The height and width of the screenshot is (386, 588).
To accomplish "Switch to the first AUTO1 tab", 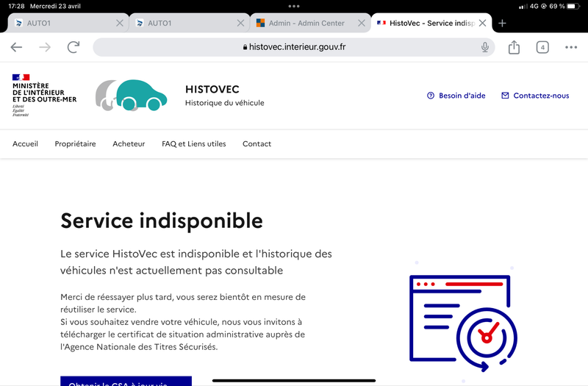I will tap(68, 24).
